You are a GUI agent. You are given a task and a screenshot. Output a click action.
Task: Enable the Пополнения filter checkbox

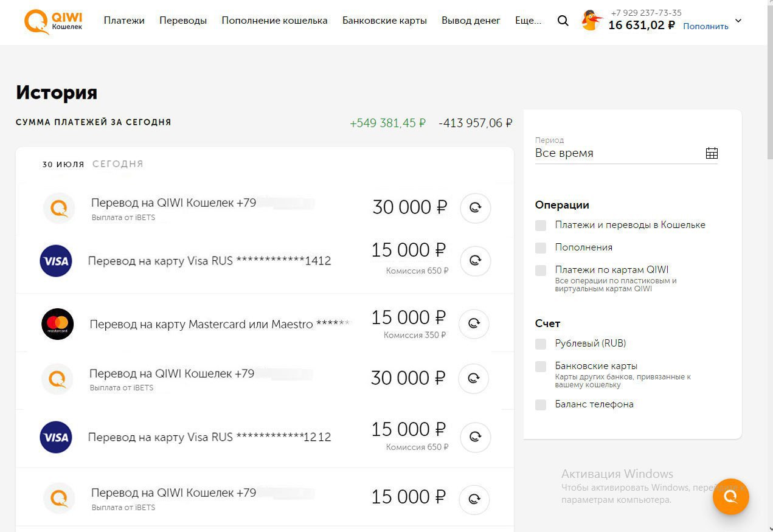click(541, 248)
